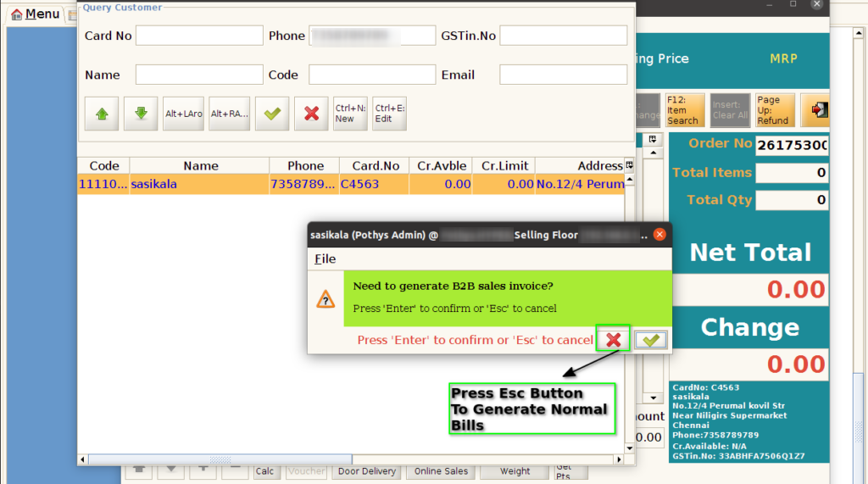868x484 pixels.
Task: Click Page Up: Refund button
Action: (x=775, y=110)
